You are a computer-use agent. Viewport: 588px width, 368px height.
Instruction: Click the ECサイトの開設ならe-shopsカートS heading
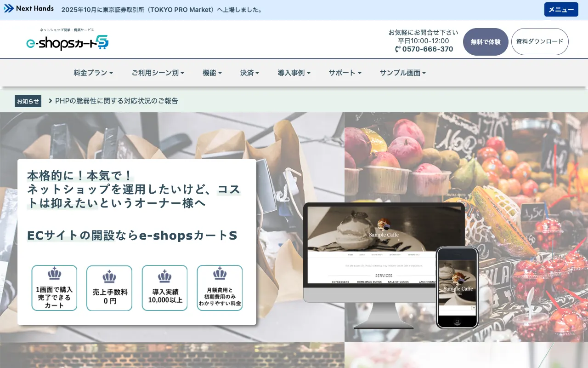tap(132, 236)
